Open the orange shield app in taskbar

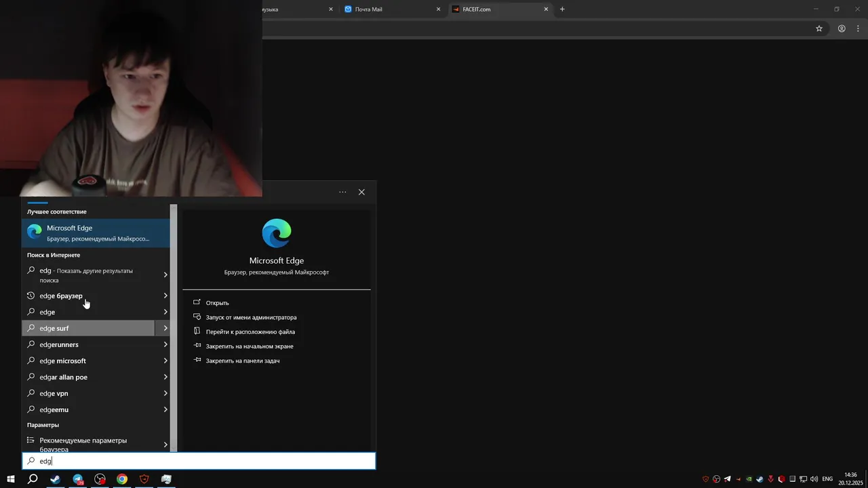144,479
